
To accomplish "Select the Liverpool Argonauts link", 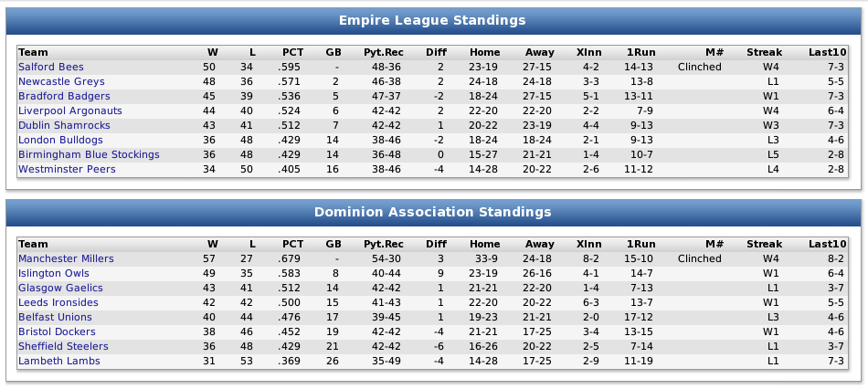I will coord(69,111).
